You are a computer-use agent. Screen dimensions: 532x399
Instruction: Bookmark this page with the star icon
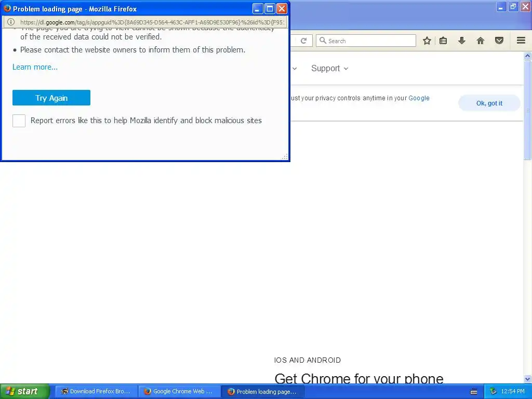pos(427,41)
